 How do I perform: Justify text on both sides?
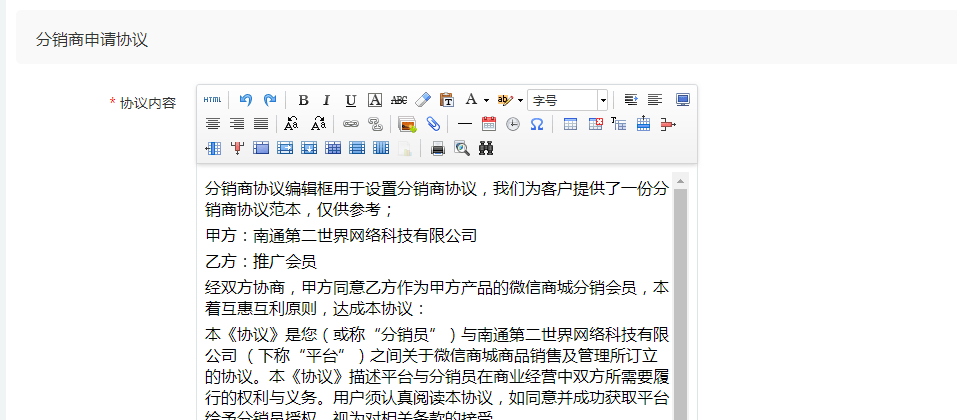click(x=261, y=125)
